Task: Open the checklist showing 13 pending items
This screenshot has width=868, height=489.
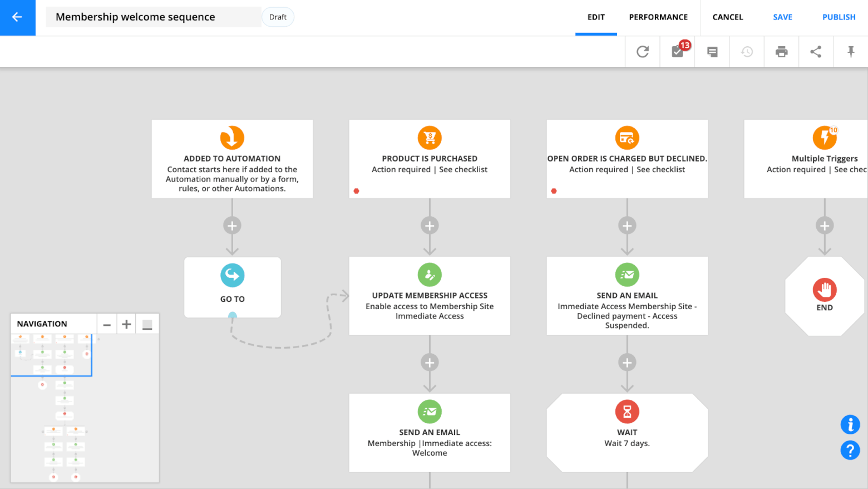Action: (x=677, y=51)
